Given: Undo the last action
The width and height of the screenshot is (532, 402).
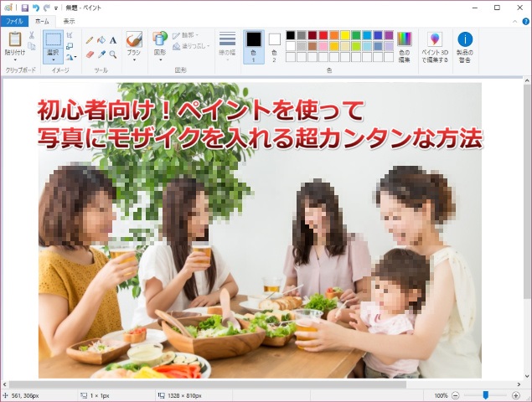Looking at the screenshot, I should (36, 8).
